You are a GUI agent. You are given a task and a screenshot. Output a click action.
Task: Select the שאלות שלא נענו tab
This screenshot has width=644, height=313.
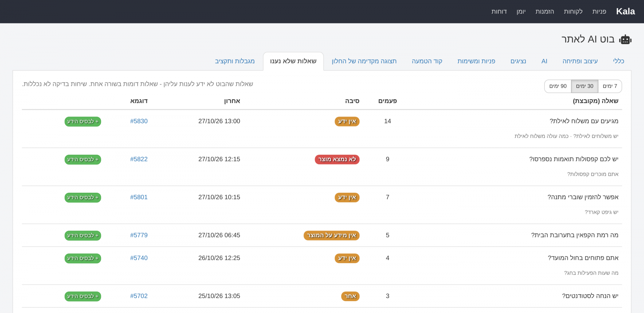coord(293,61)
